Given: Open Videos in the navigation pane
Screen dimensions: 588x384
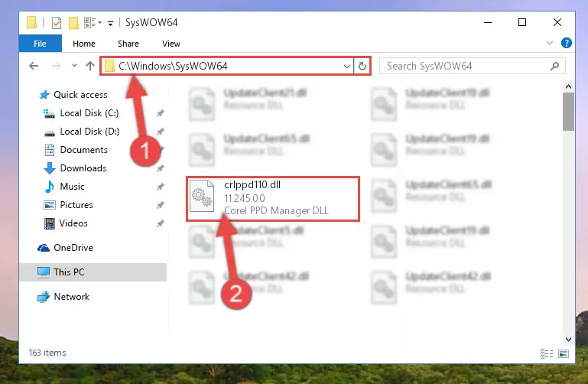Looking at the screenshot, I should coord(73,223).
